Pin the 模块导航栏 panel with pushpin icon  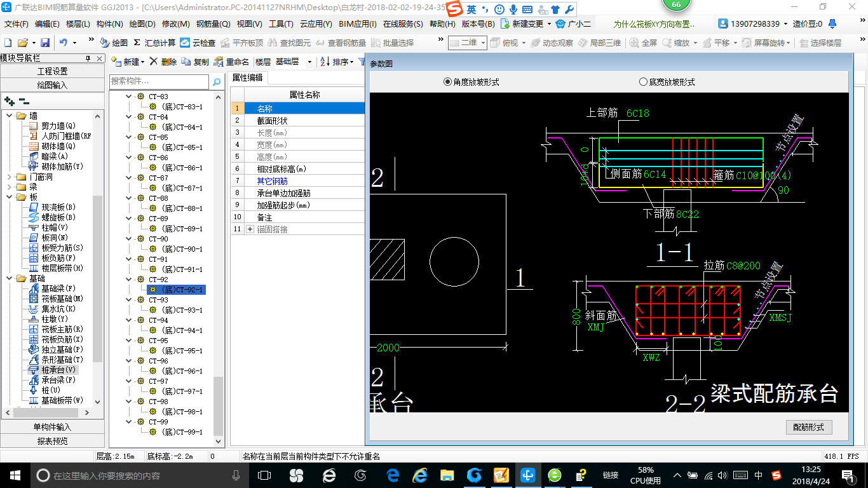pos(88,58)
